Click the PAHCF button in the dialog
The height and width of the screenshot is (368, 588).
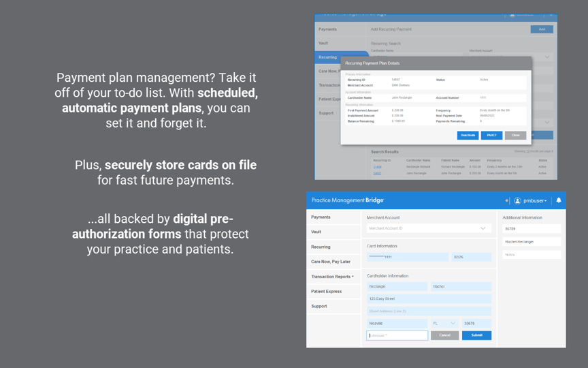point(491,135)
